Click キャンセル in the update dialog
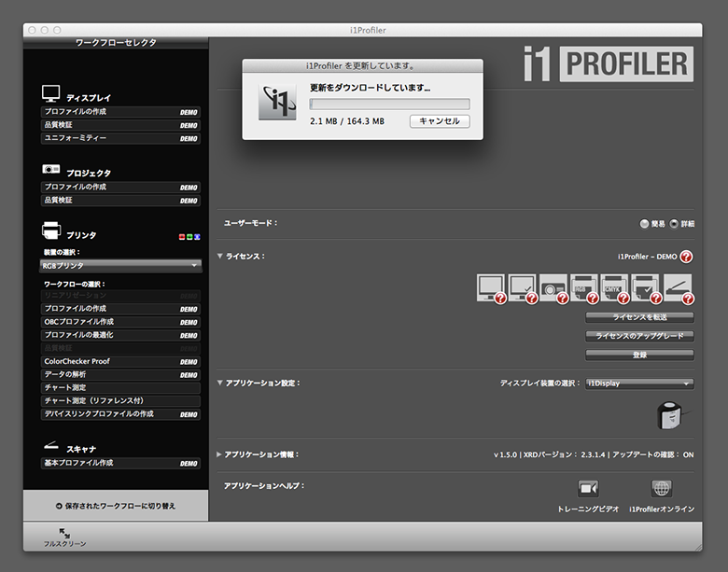 click(x=439, y=121)
